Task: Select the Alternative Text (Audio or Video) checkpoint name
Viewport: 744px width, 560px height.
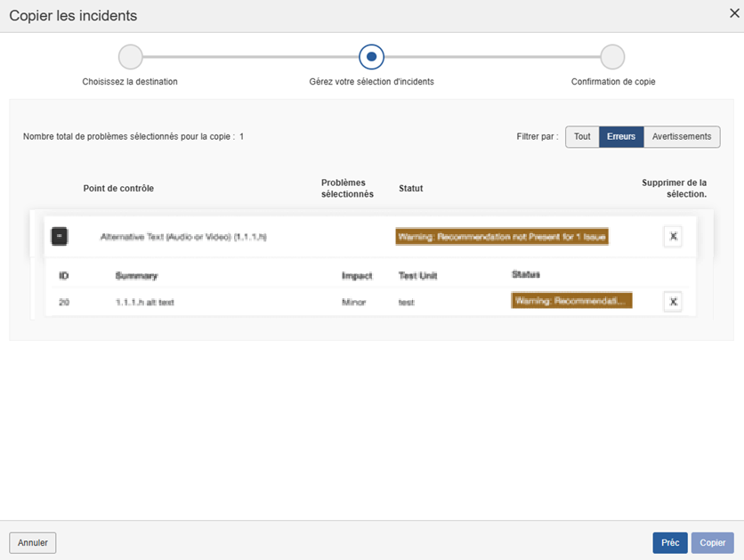Action: coord(183,238)
